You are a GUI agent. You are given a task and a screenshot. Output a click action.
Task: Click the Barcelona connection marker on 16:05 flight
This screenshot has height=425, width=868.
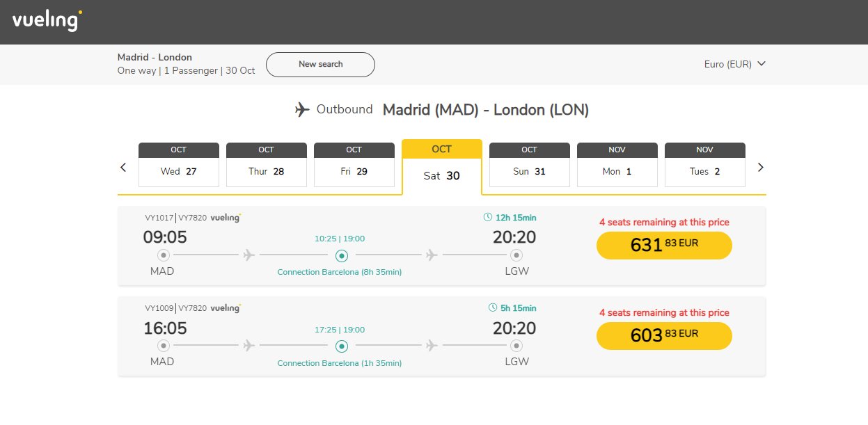point(341,346)
